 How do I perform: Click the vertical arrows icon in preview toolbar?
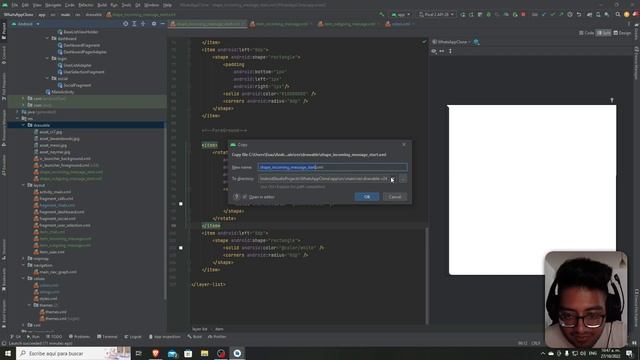[x=450, y=51]
